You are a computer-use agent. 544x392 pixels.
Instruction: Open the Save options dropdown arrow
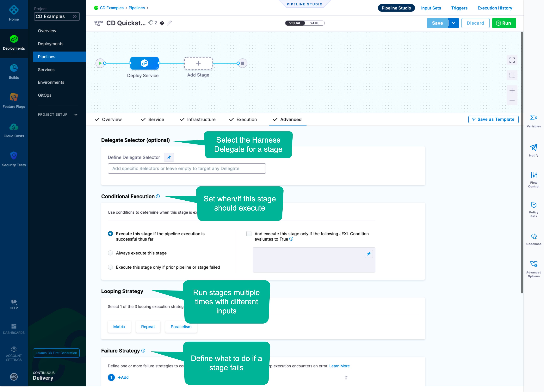(x=453, y=23)
